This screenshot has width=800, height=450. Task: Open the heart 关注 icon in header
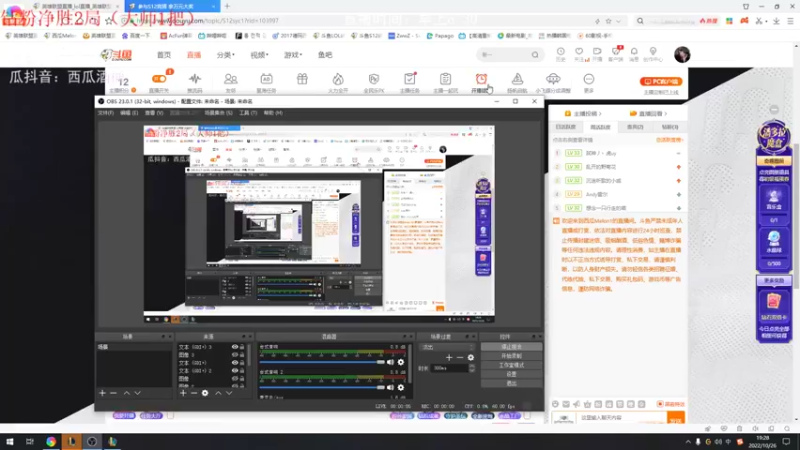point(579,52)
